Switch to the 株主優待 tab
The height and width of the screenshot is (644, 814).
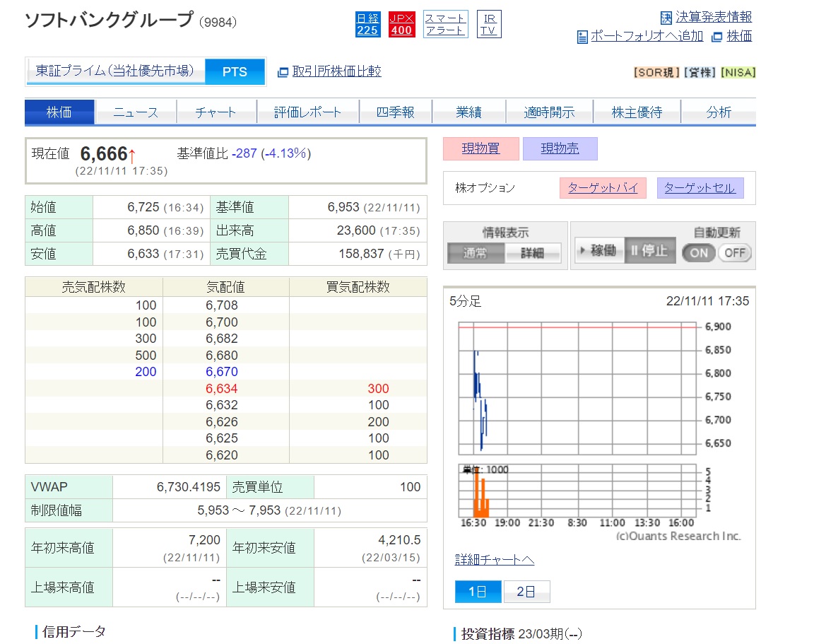click(x=637, y=112)
